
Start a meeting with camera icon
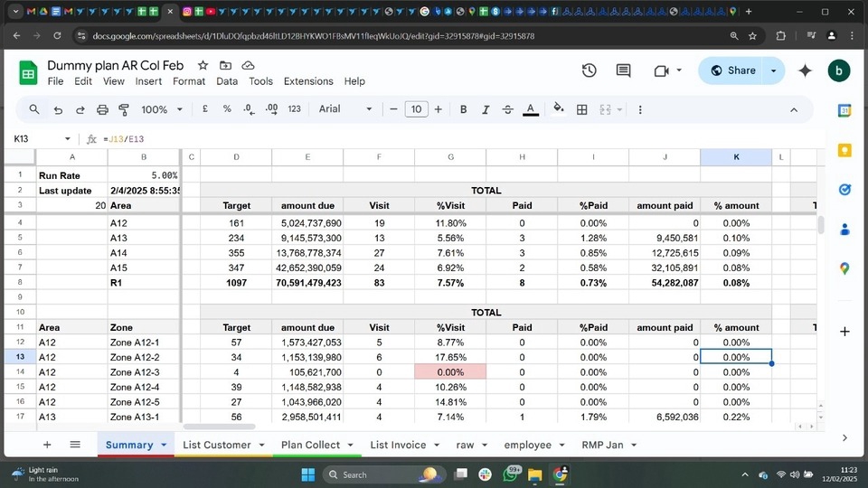pyautogui.click(x=662, y=70)
